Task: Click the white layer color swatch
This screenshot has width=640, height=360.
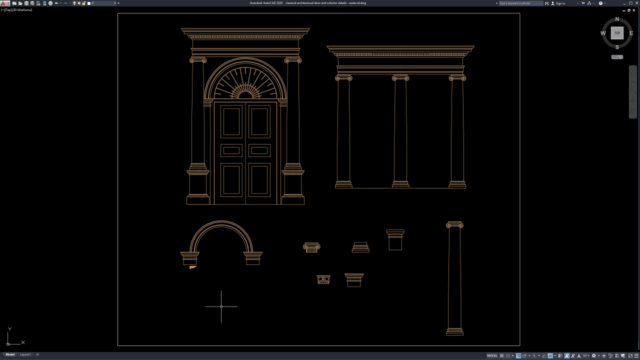Action: pos(89,3)
